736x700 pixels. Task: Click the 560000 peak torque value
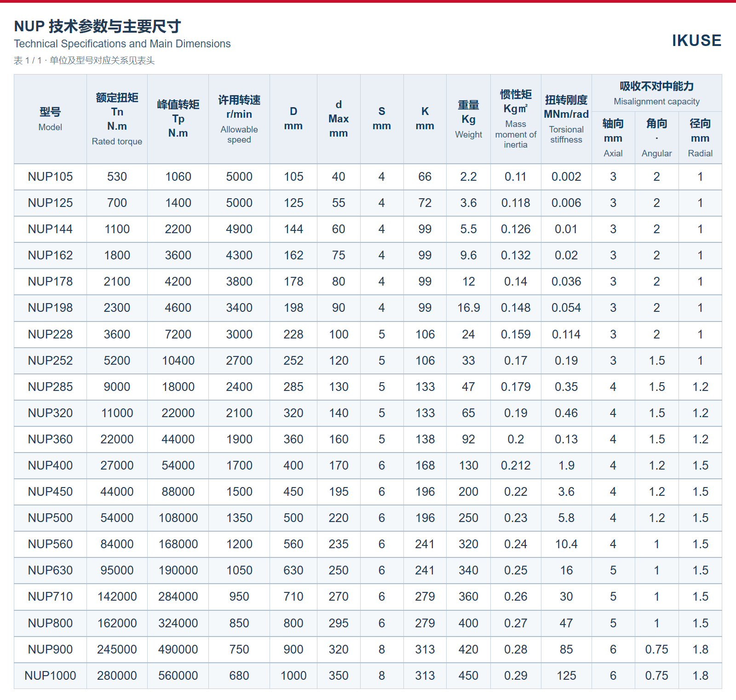(x=178, y=676)
